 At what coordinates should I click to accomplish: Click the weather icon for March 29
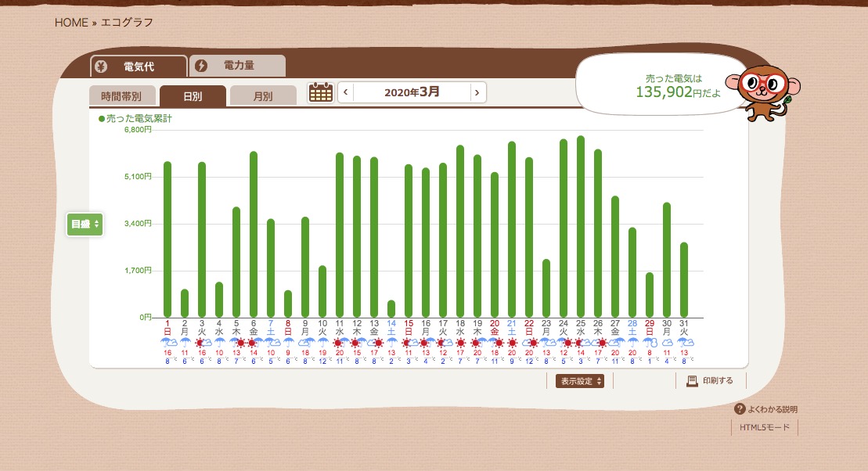pyautogui.click(x=650, y=343)
